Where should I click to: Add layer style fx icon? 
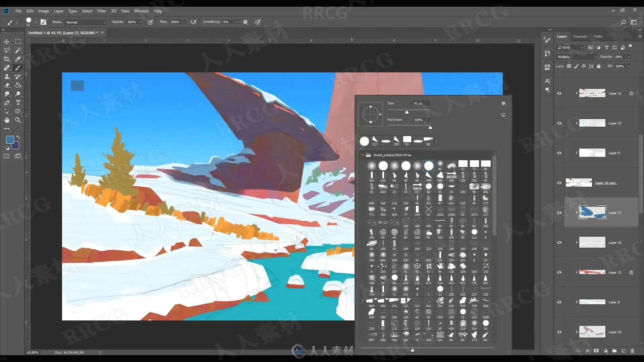[x=587, y=351]
